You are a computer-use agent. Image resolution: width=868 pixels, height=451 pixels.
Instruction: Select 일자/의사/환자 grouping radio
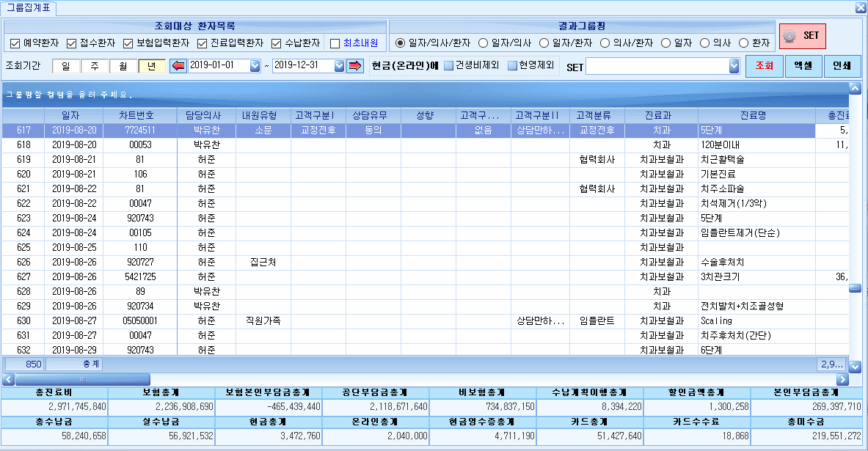point(400,43)
